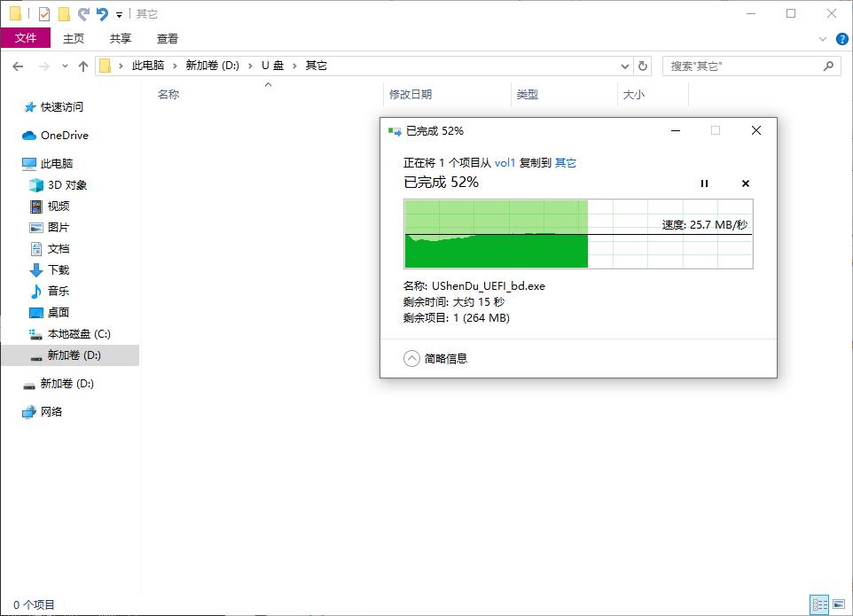The width and height of the screenshot is (853, 616).
Task: Pause the file copy operation
Action: (x=704, y=183)
